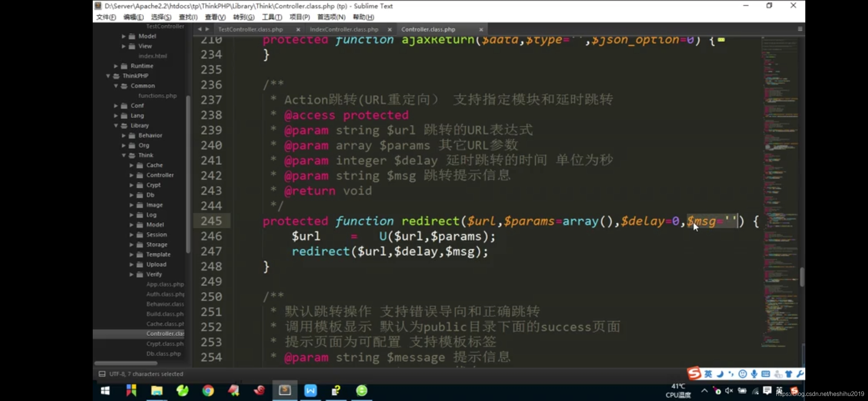Open File Explorer from the taskbar
Image resolution: width=868 pixels, height=401 pixels.
point(157,391)
